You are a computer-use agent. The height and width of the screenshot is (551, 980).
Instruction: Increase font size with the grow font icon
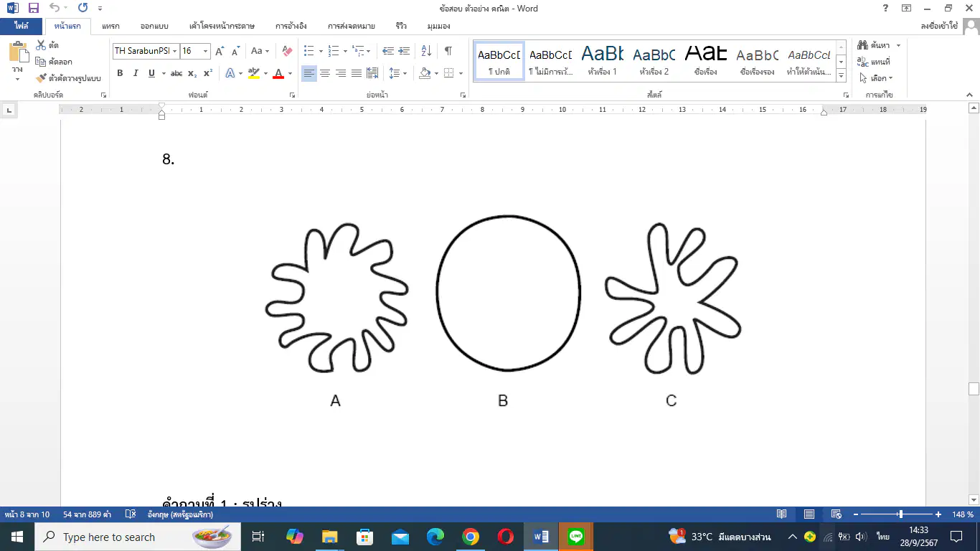tap(220, 51)
